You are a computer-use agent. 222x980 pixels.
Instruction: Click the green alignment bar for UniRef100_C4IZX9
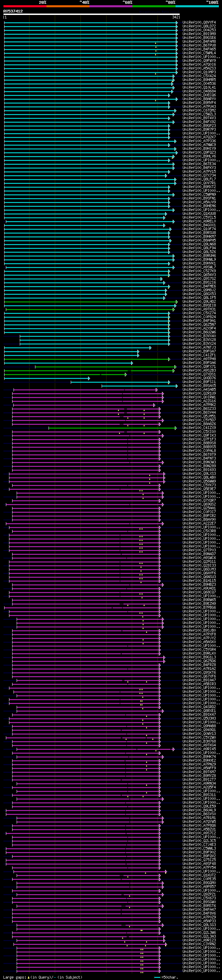[x=112, y=428]
